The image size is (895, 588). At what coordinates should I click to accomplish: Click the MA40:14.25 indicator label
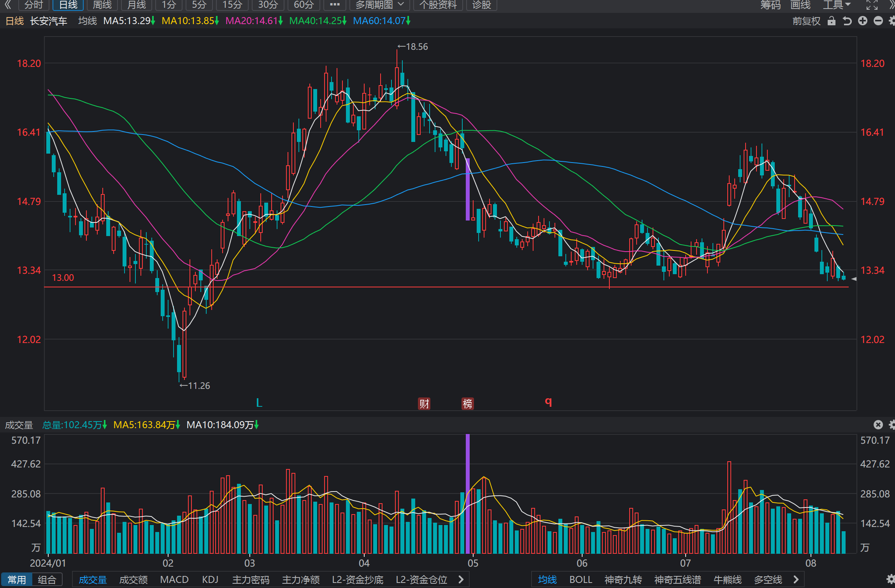pyautogui.click(x=318, y=21)
